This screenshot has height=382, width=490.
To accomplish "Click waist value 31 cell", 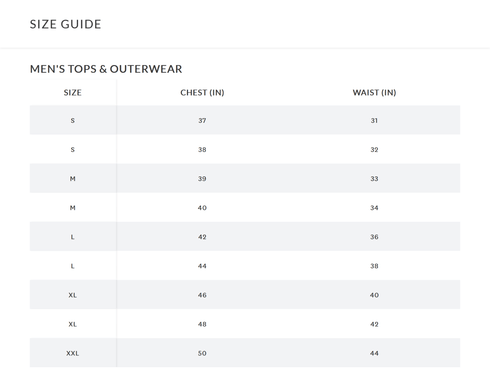I will pos(374,120).
